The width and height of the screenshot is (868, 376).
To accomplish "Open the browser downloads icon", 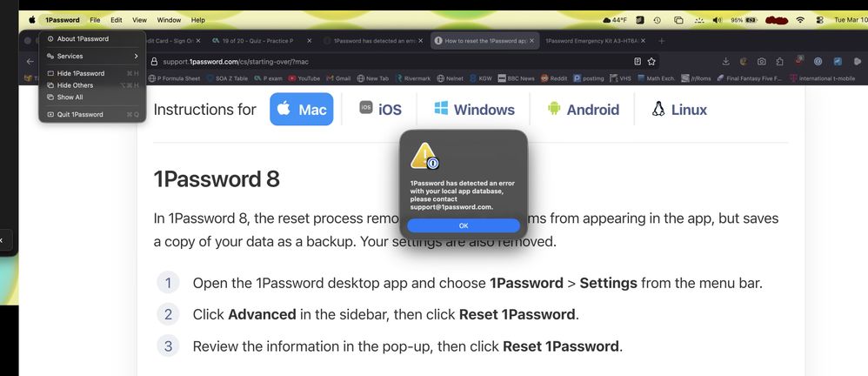I will [x=725, y=62].
